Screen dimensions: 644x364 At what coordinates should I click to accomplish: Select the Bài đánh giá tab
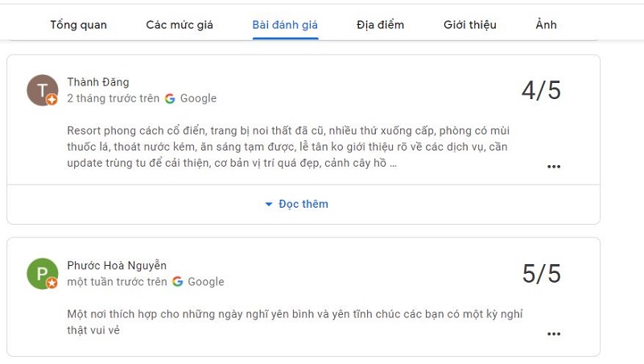(285, 25)
